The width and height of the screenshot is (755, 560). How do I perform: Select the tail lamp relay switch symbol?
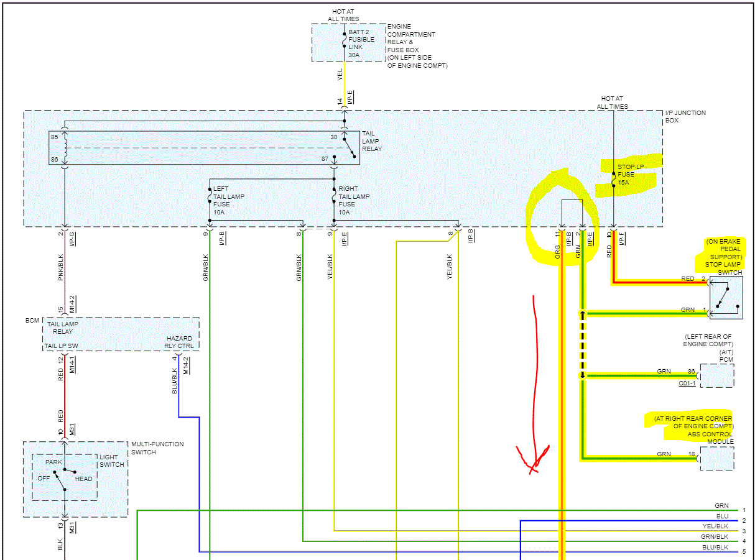[348, 148]
